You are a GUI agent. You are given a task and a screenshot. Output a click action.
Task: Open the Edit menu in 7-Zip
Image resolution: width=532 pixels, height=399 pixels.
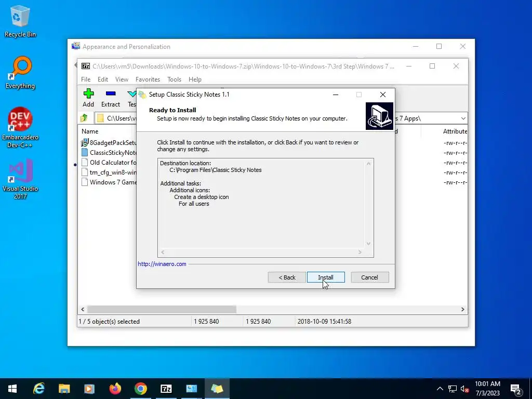[x=103, y=79]
